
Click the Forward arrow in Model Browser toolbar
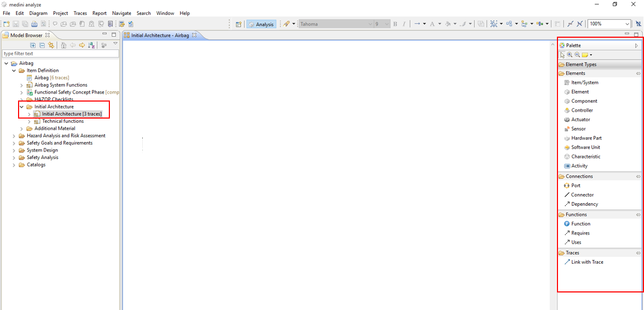[82, 46]
